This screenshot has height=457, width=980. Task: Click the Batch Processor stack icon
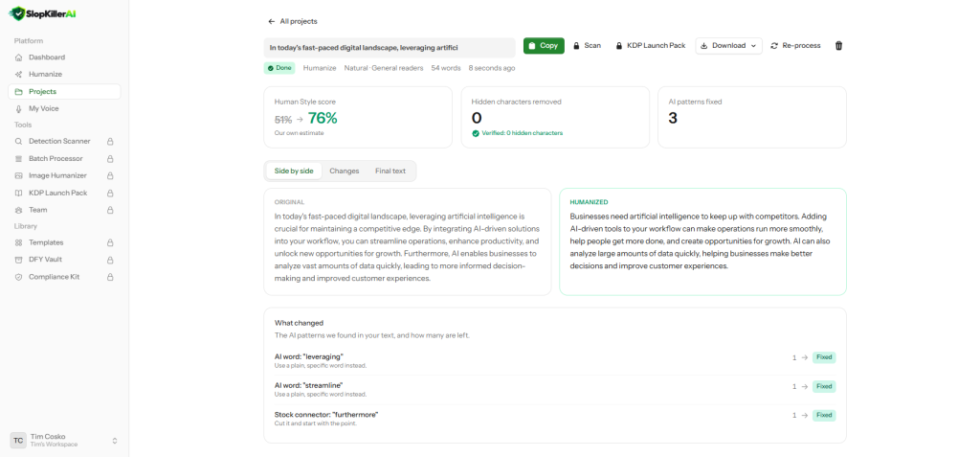19,158
